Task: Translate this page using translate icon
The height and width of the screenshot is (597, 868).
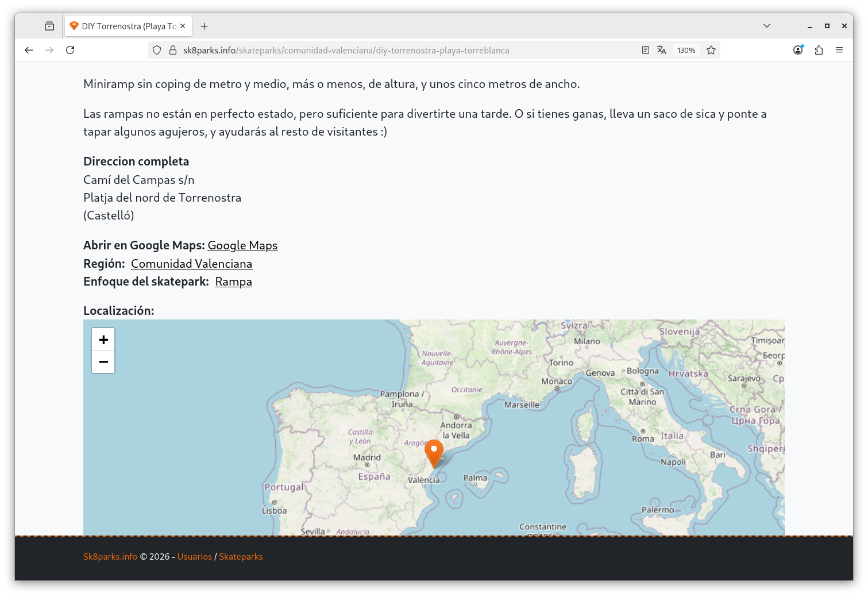Action: (x=662, y=50)
